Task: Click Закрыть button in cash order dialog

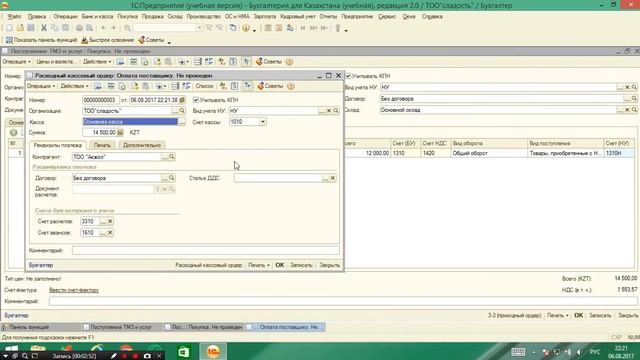Action: pyautogui.click(x=329, y=265)
